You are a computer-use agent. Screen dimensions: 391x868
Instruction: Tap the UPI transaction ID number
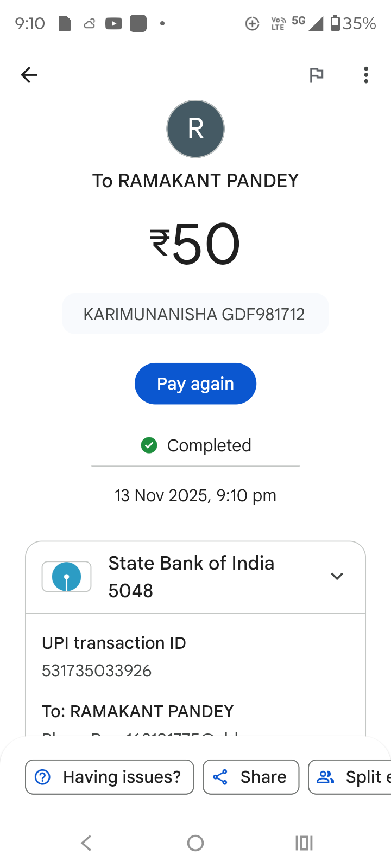(97, 671)
